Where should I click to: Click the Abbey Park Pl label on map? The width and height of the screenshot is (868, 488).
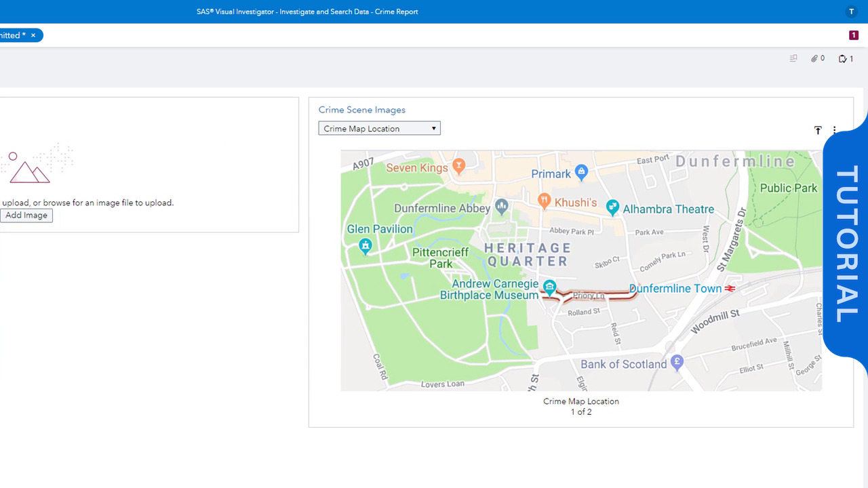(571, 231)
